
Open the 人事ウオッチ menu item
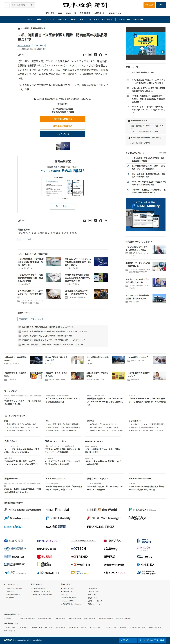coord(99,13)
